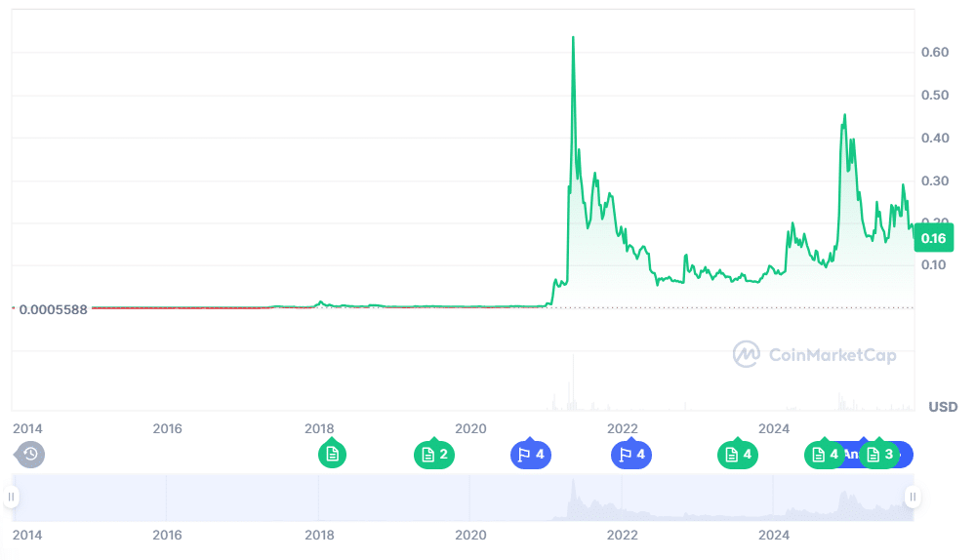The image size is (975, 560).
Task: Click the 0.60 label on the price axis
Action: point(935,52)
